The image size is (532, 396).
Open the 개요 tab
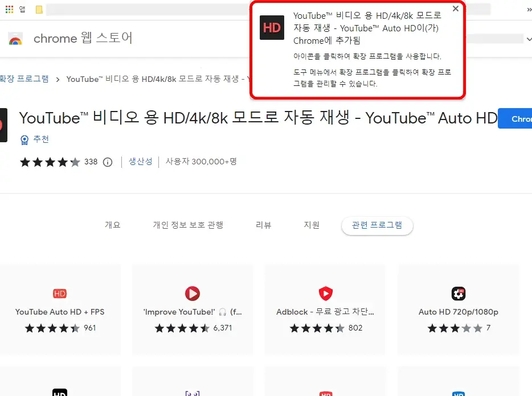click(112, 225)
